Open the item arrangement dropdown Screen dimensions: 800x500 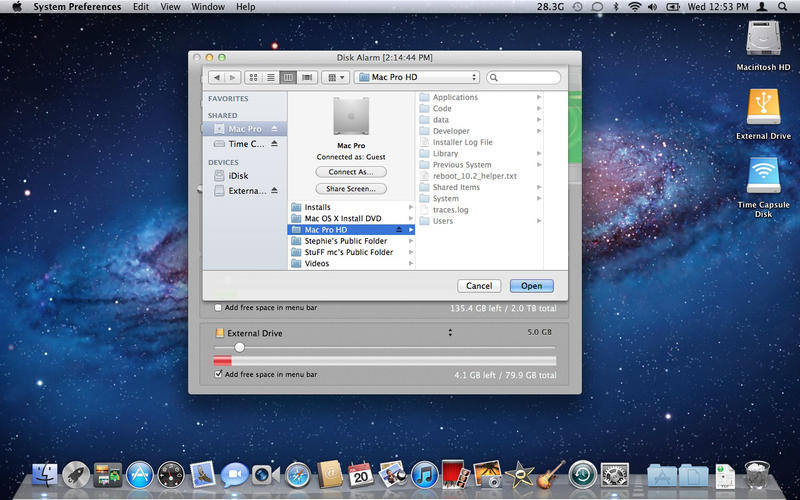[336, 78]
